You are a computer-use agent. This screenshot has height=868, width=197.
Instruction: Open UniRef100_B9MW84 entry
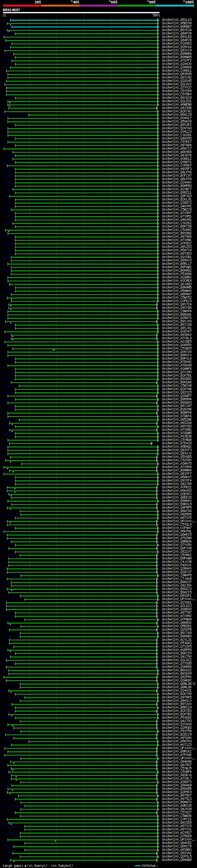tap(177, 54)
